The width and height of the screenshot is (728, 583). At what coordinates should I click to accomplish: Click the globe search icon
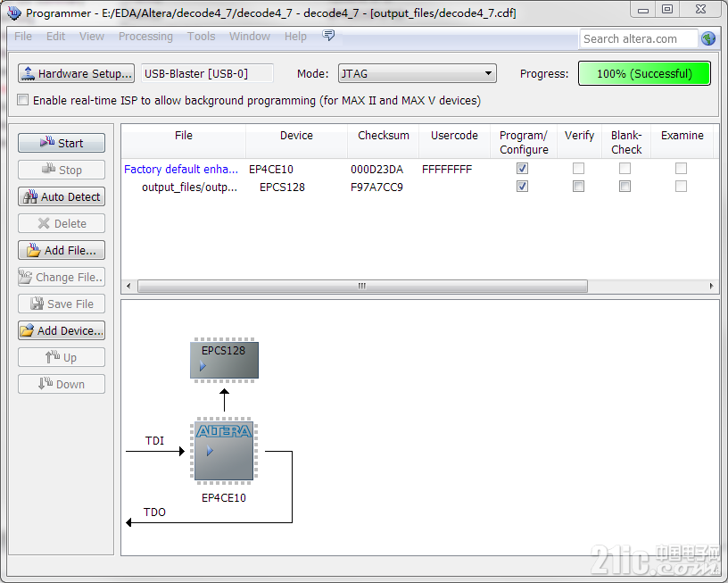pos(708,38)
